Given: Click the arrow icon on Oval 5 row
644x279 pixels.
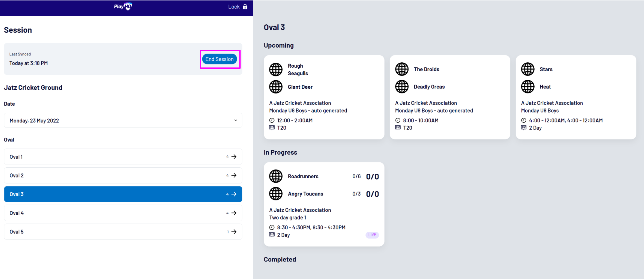Looking at the screenshot, I should (x=234, y=232).
